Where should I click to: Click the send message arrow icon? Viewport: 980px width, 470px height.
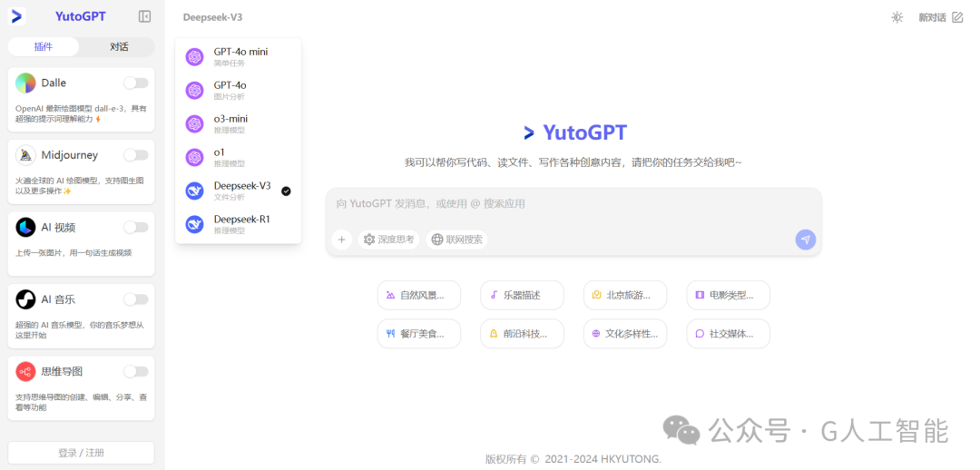806,240
